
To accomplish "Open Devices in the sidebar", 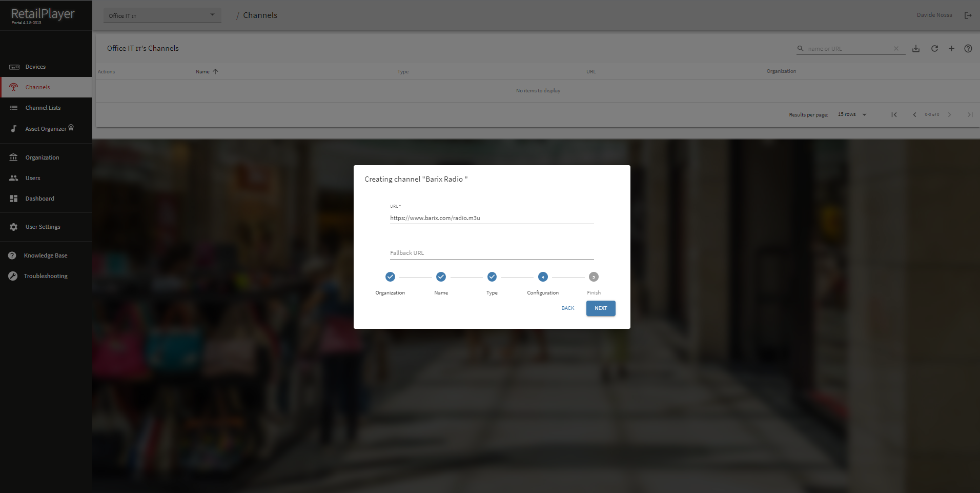I will (35, 67).
